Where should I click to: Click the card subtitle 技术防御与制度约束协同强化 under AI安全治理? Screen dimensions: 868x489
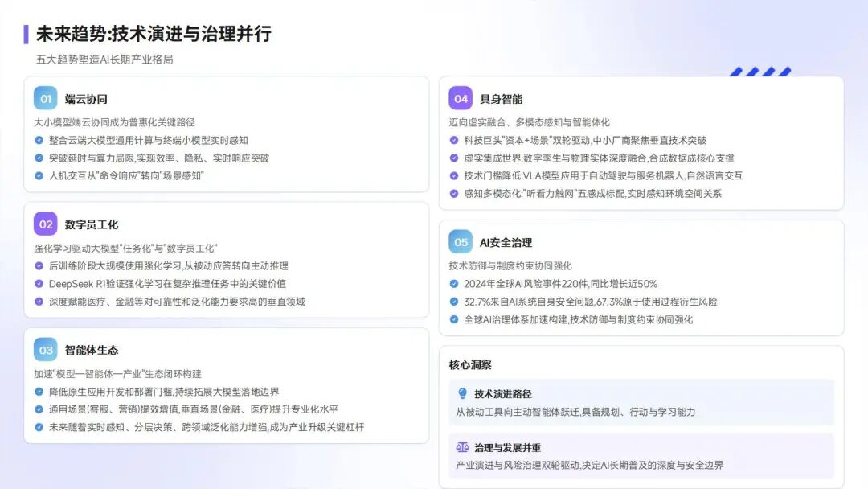[x=510, y=266]
